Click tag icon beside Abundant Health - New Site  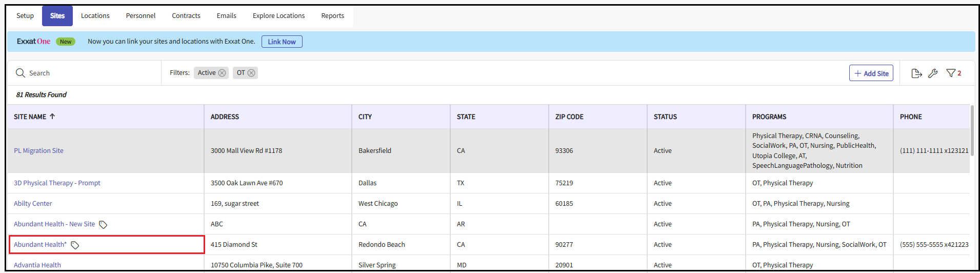coord(103,225)
